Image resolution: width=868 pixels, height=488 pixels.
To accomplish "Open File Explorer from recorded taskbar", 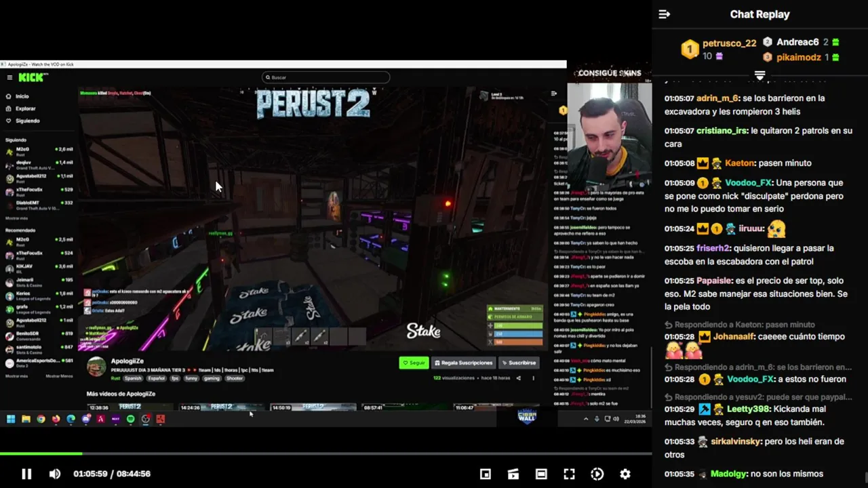I will [26, 419].
